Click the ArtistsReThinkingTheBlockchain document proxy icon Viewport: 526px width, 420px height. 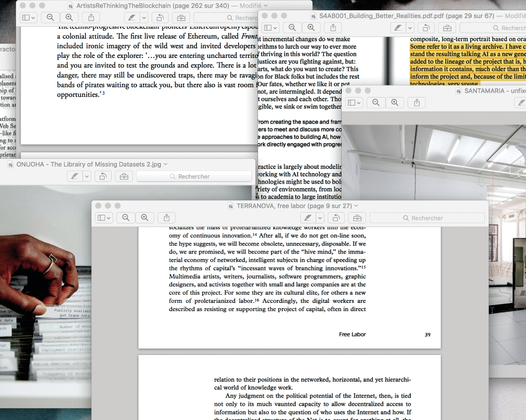(71, 6)
